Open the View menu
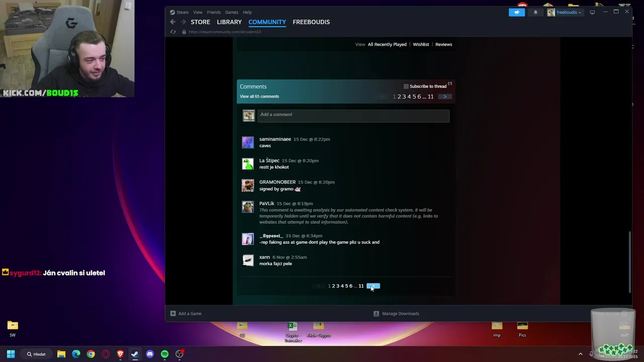This screenshot has height=362, width=644. (x=198, y=12)
